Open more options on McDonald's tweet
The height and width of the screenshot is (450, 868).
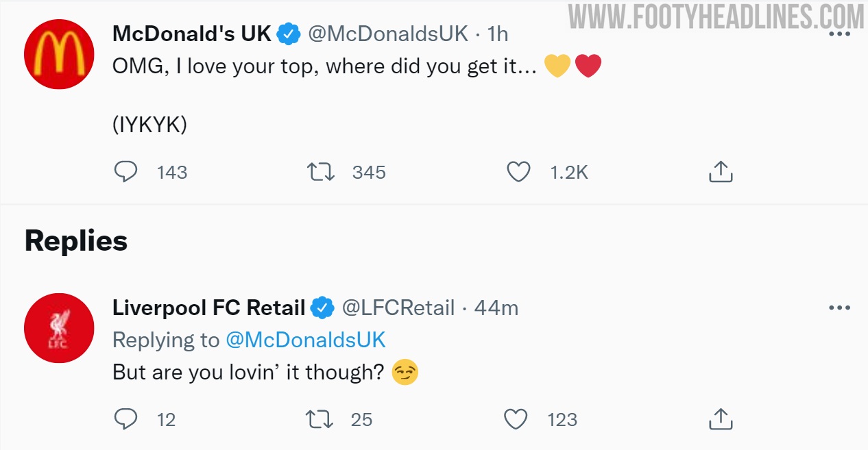click(x=839, y=34)
